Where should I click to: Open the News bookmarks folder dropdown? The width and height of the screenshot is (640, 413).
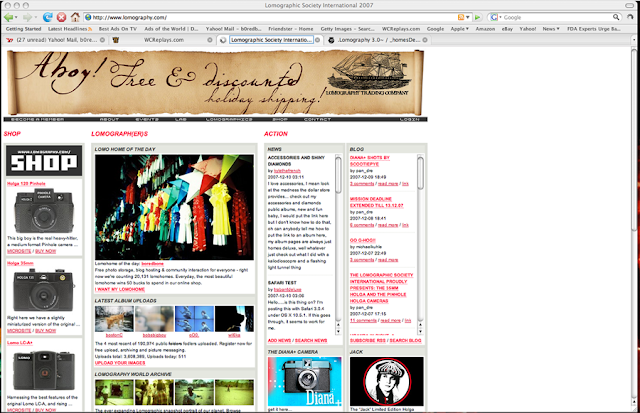[x=551, y=29]
